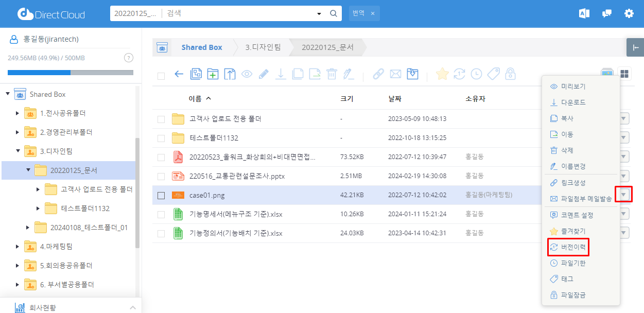Open dropdown arrow on case01.png row
Viewport: 644px width, 313px height.
tap(624, 195)
